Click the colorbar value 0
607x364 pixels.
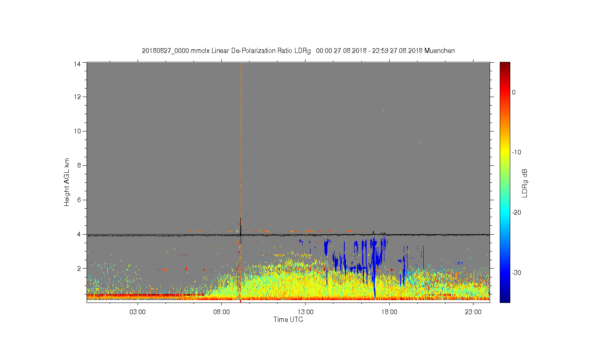(514, 92)
